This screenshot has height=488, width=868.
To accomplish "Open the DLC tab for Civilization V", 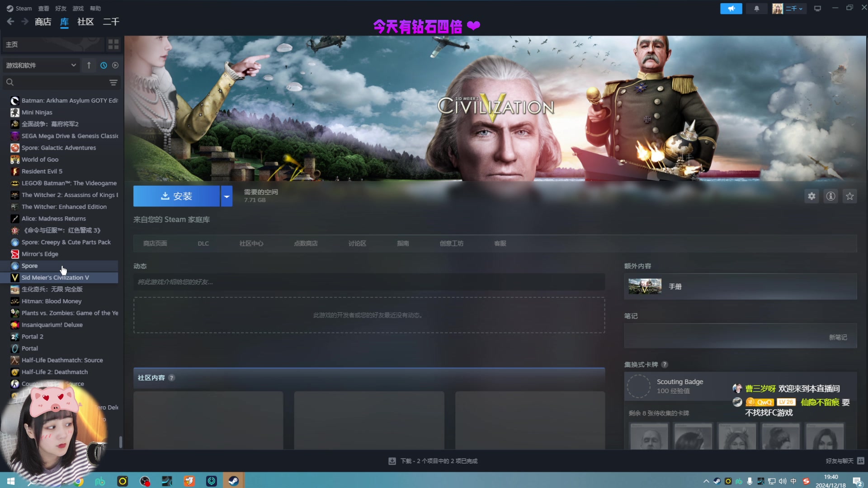I will pos(203,243).
